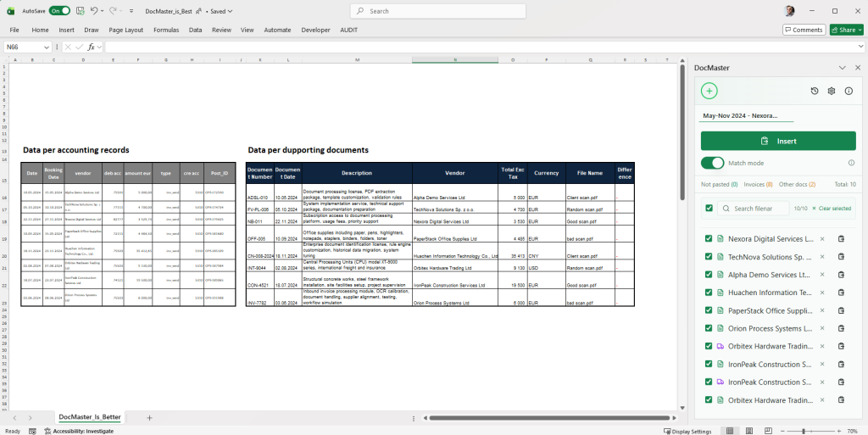Viewport: 868px width, 435px height.
Task: Open the Saved status dropdown
Action: [230, 11]
